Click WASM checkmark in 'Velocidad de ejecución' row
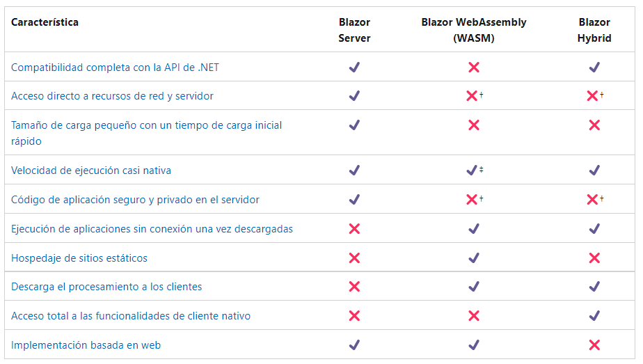This screenshot has height=364, width=643. point(471,171)
